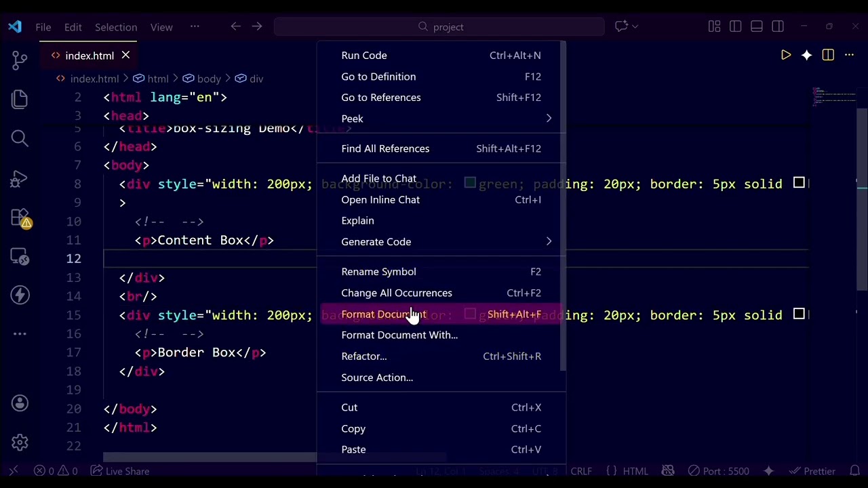Choose Open Inline Chat
Image resolution: width=868 pixels, height=488 pixels.
[x=441, y=200]
